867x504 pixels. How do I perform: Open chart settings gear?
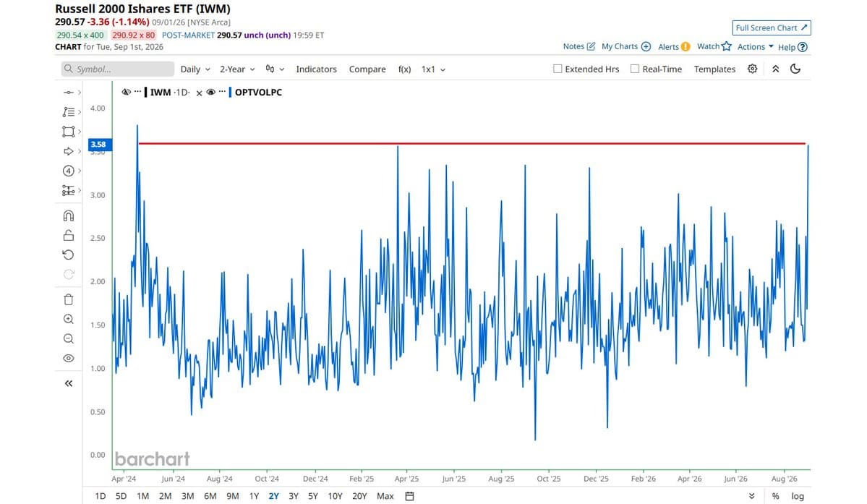(753, 69)
